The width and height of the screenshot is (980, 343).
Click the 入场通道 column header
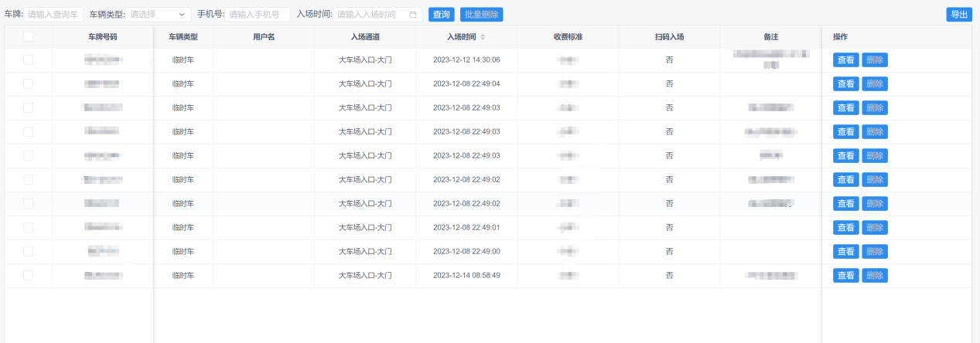365,37
